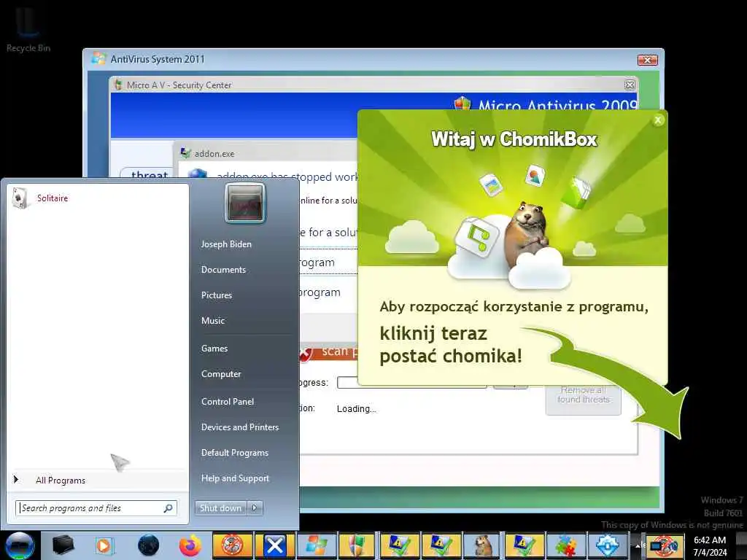This screenshot has width=747, height=560.
Task: Switch to the security shield taskbar app
Action: click(x=357, y=545)
